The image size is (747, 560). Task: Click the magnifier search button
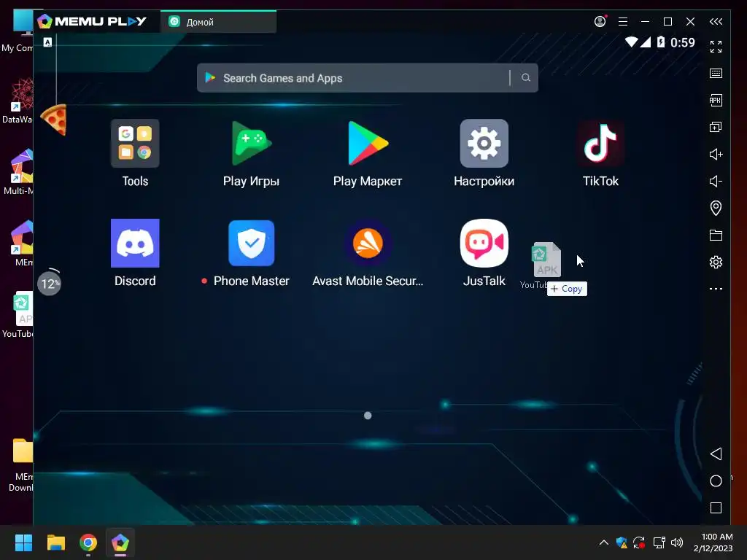click(x=525, y=77)
